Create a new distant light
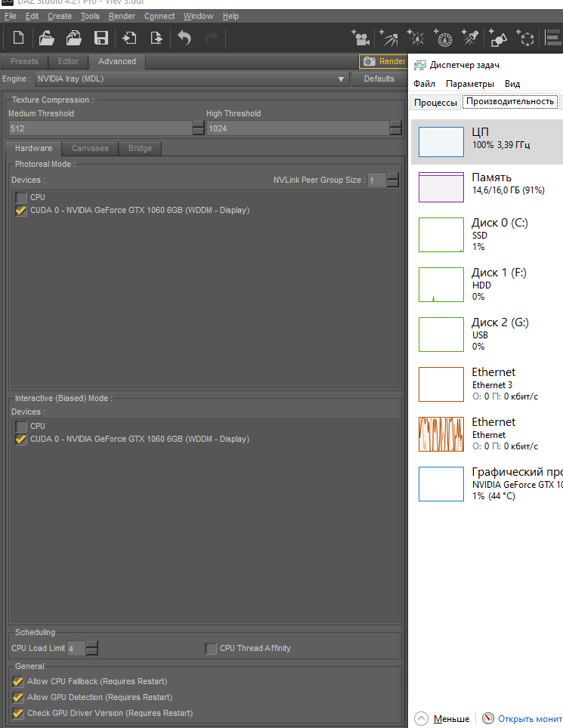Viewport: 563px width, 728px height. click(388, 38)
